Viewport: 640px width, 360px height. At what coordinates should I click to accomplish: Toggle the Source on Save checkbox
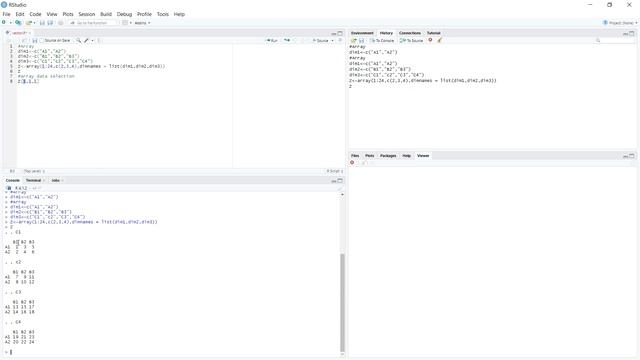point(41,40)
